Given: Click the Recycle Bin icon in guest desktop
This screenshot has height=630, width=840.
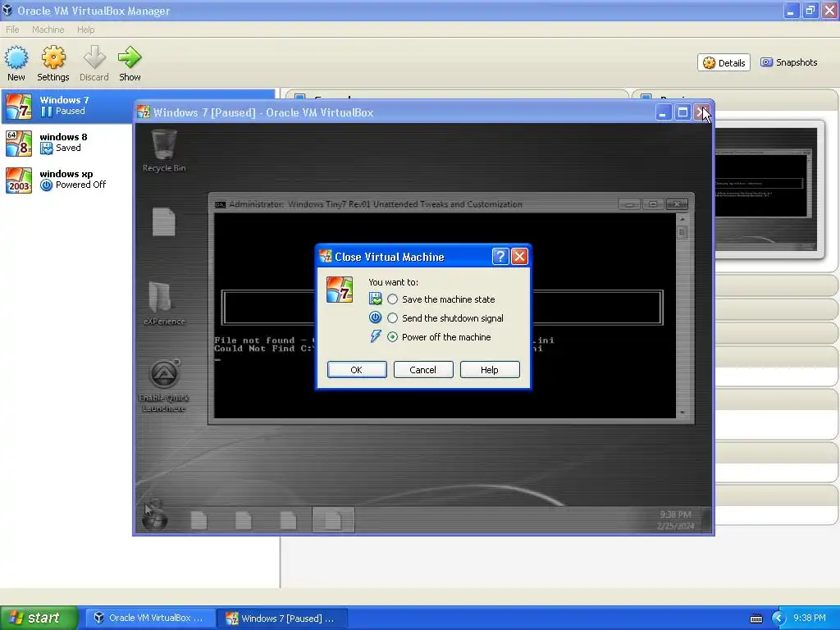Looking at the screenshot, I should pos(164,150).
